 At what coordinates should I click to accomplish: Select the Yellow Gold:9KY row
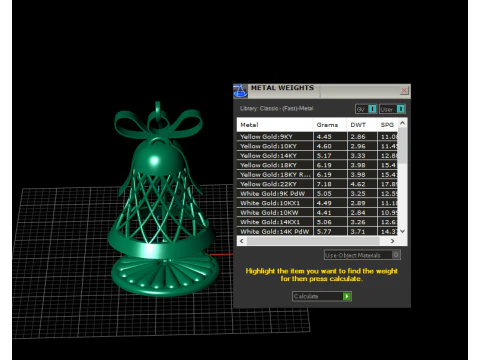tap(317, 137)
